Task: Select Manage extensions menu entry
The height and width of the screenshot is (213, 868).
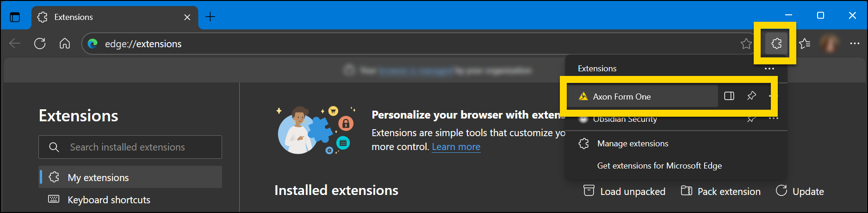Action: pos(632,144)
